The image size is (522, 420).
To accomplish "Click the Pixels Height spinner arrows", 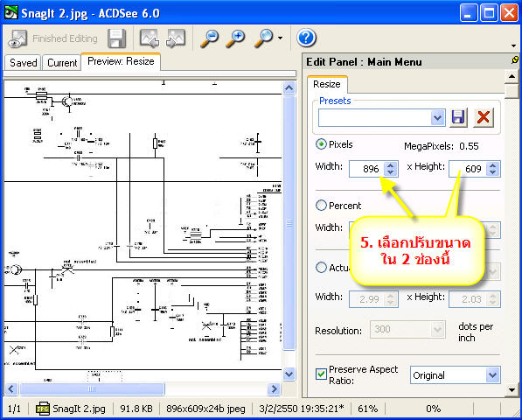I will 492,169.
